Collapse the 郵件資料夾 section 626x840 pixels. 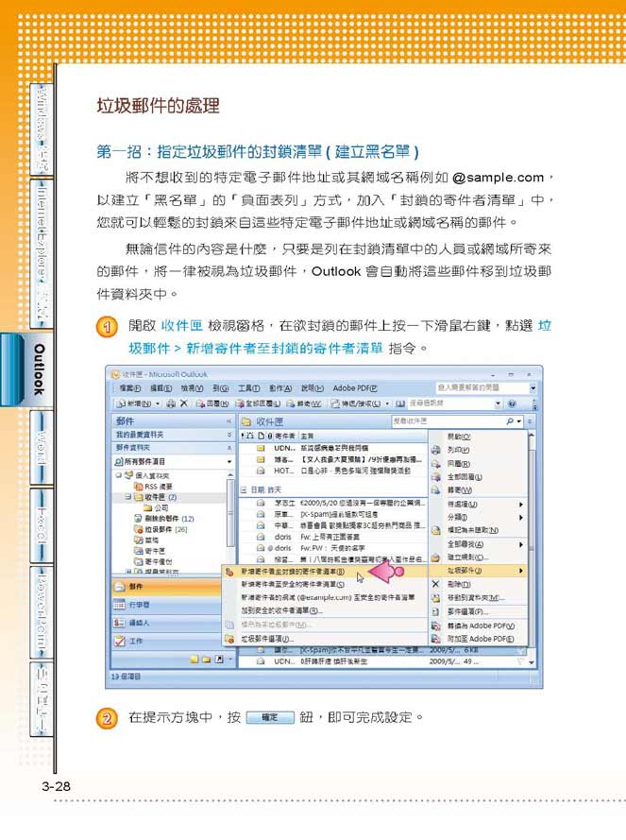pos(229,448)
